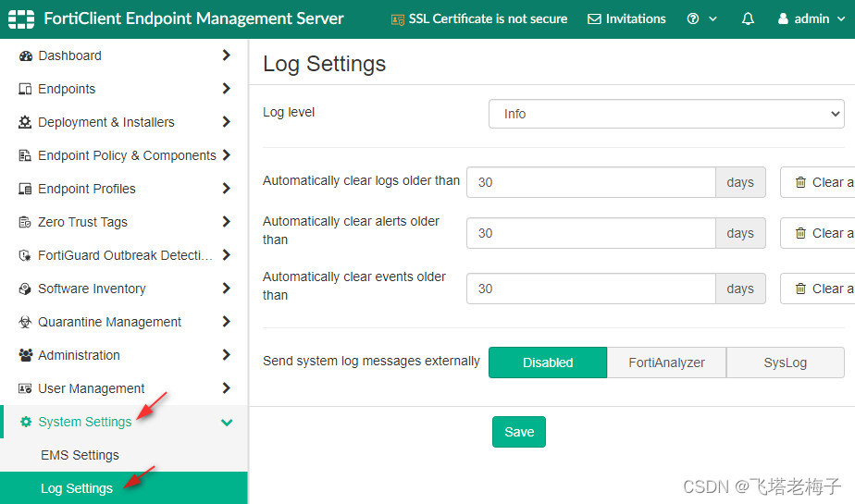The height and width of the screenshot is (504, 855).
Task: Click the Administration people icon
Action: 26,355
